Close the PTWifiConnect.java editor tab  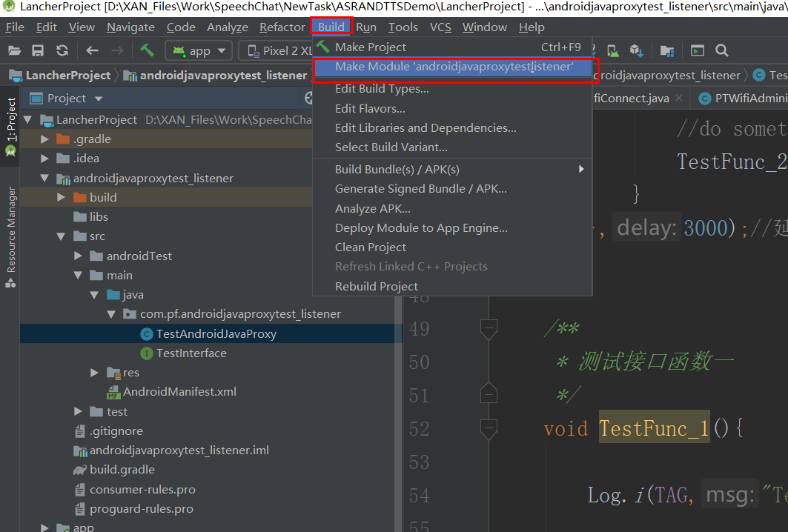tap(678, 96)
